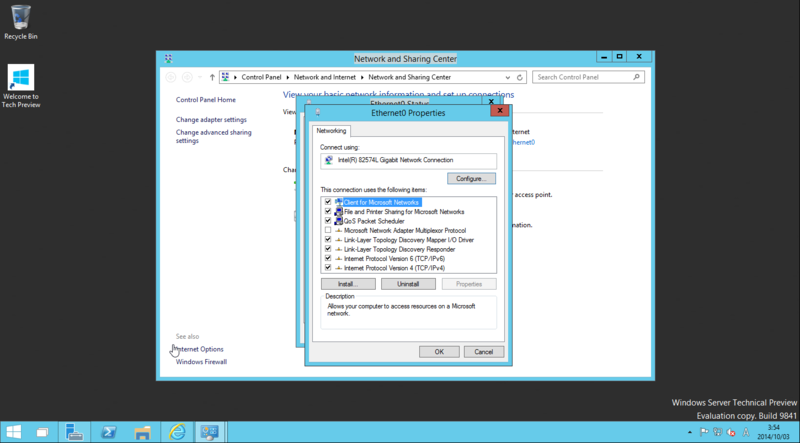800x443 pixels.
Task: Close the Ethernet0 Properties dialog
Action: coord(500,110)
